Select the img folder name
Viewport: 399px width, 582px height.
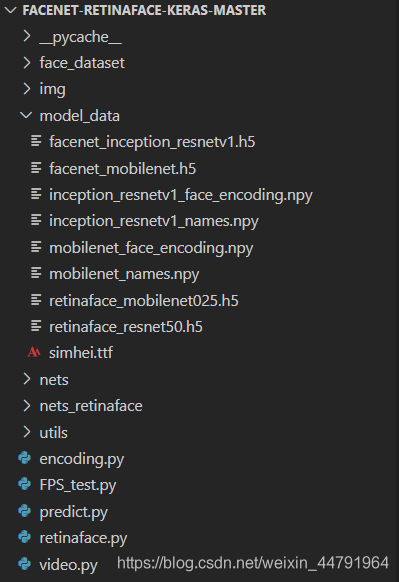[x=52, y=89]
